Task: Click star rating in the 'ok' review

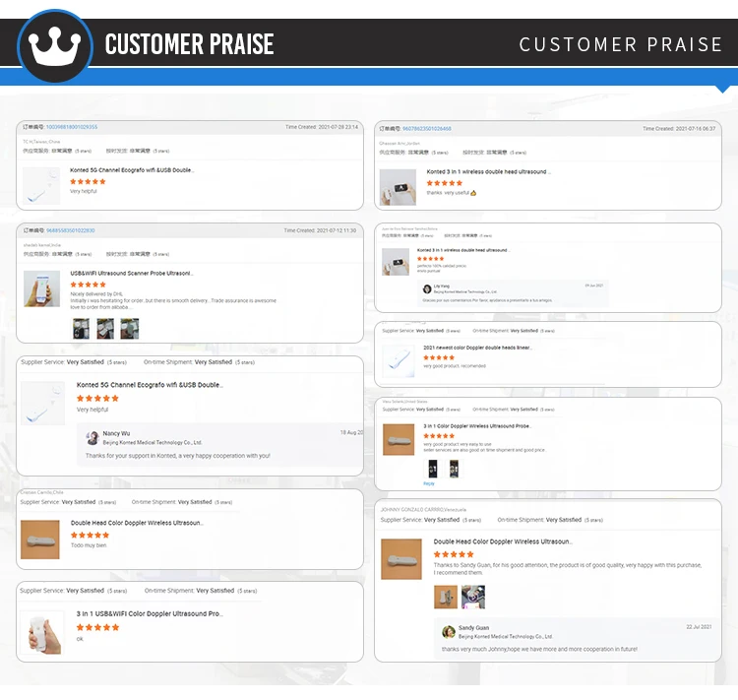Action: click(x=97, y=627)
